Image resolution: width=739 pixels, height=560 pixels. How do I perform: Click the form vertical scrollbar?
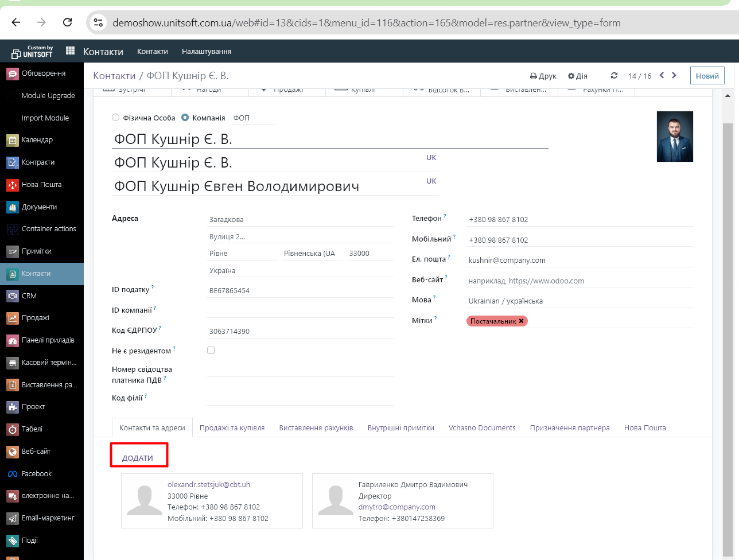(x=728, y=339)
